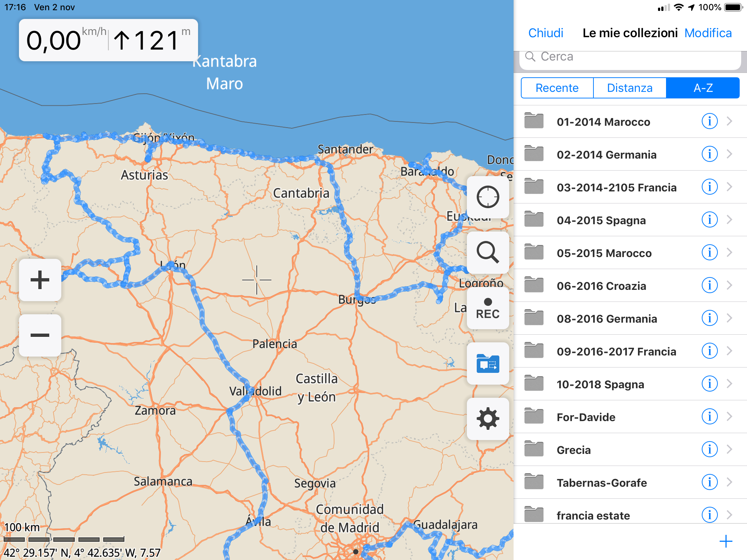This screenshot has height=560, width=747.
Task: Start track recording with REC button
Action: [x=488, y=308]
